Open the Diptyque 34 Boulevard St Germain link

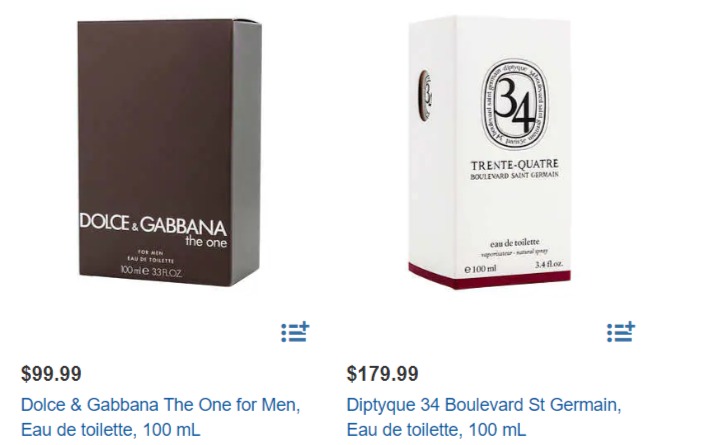coord(484,417)
